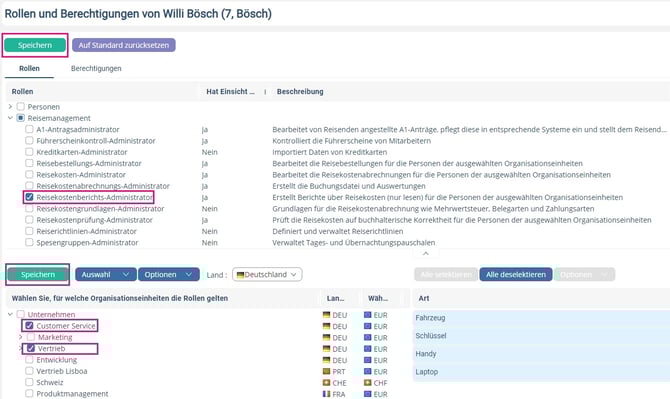Check the Spesengruppen-Administrator role

(x=29, y=242)
